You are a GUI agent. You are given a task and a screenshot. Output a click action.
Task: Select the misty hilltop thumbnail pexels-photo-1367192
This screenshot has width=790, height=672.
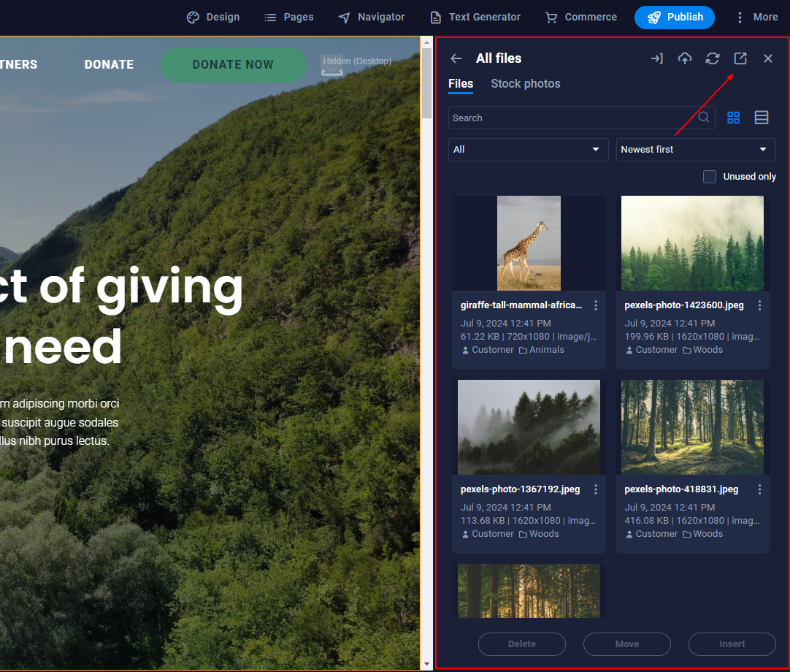click(x=529, y=427)
